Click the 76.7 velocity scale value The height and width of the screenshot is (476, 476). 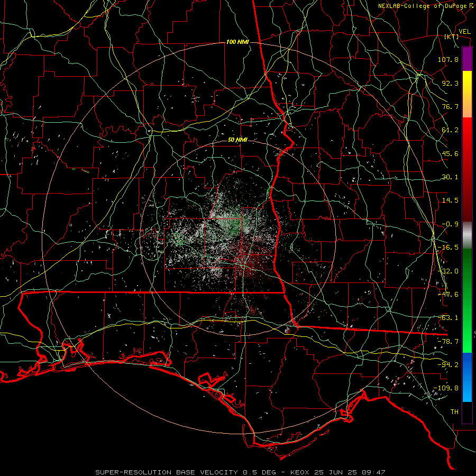(450, 106)
